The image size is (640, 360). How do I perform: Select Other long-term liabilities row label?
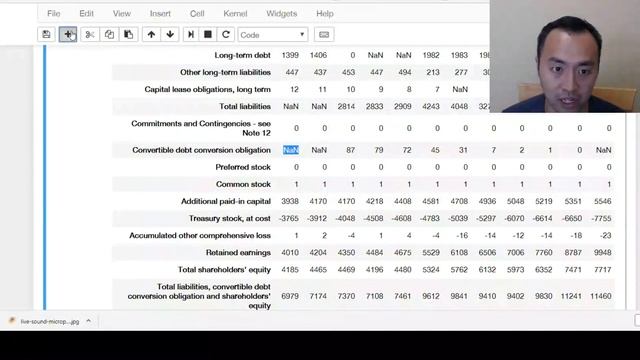(x=225, y=72)
